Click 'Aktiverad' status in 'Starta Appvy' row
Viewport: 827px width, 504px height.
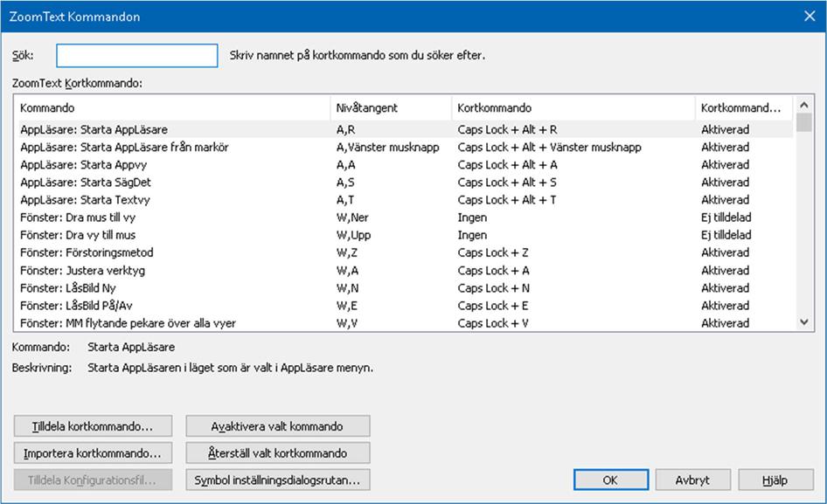pos(726,165)
